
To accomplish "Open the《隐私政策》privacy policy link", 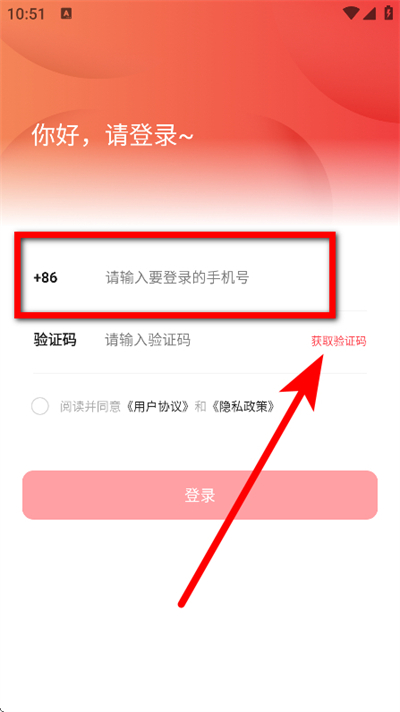I will pyautogui.click(x=242, y=406).
